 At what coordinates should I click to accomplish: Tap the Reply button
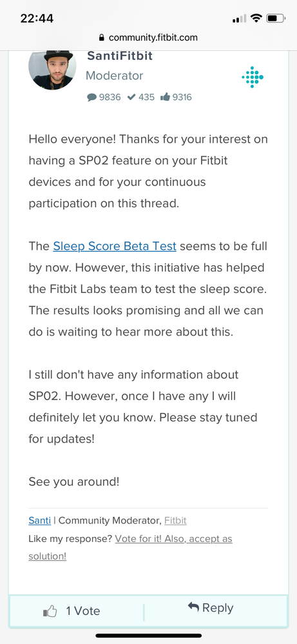point(211,607)
